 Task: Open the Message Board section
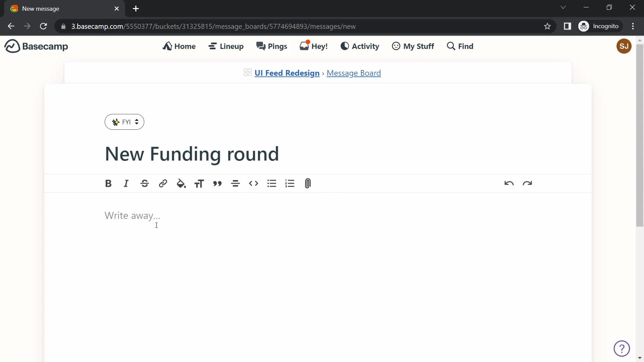(354, 72)
